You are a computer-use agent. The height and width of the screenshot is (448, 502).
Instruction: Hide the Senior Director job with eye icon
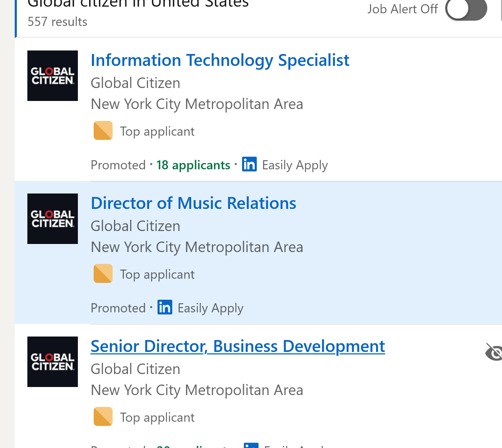494,352
